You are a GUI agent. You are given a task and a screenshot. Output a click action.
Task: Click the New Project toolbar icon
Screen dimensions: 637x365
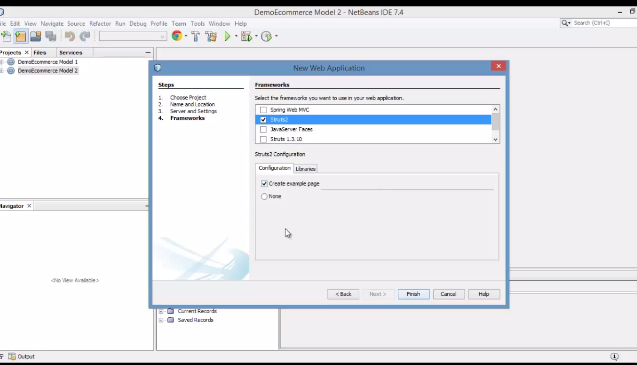pos(20,37)
